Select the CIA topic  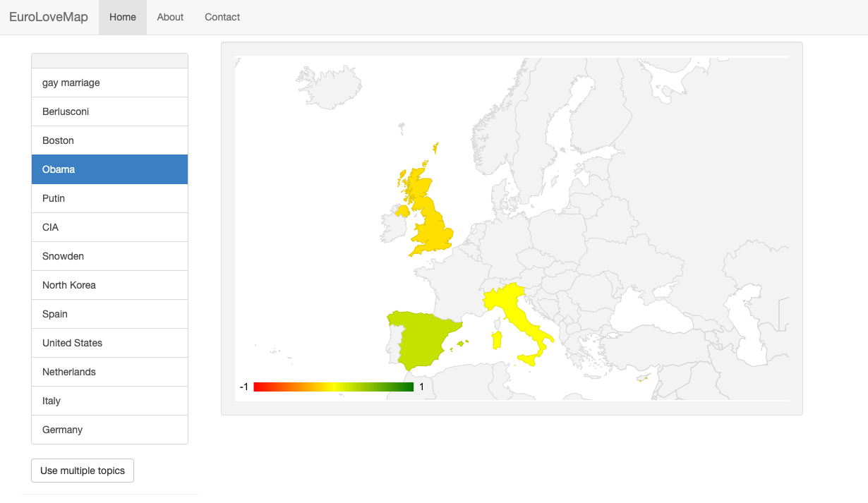[x=109, y=227]
